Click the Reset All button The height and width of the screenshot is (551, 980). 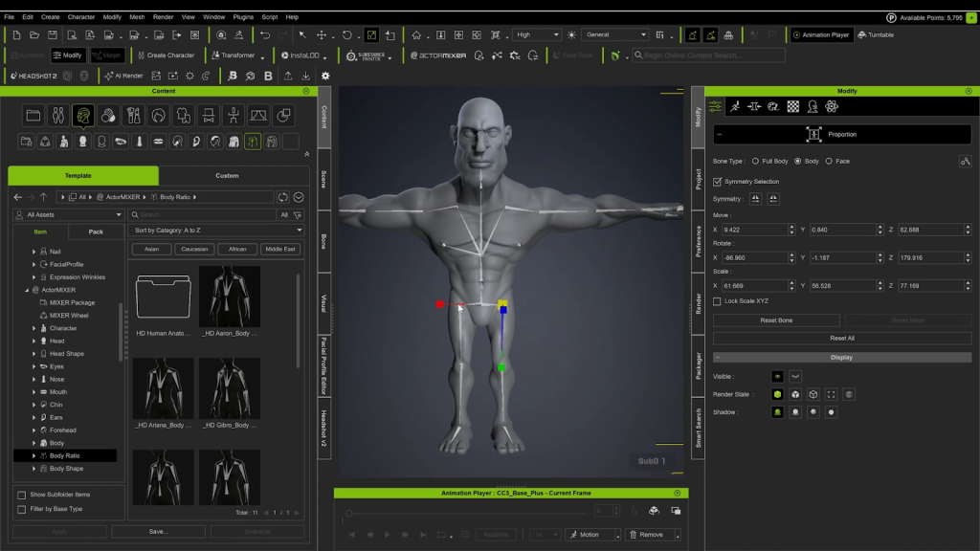click(842, 339)
